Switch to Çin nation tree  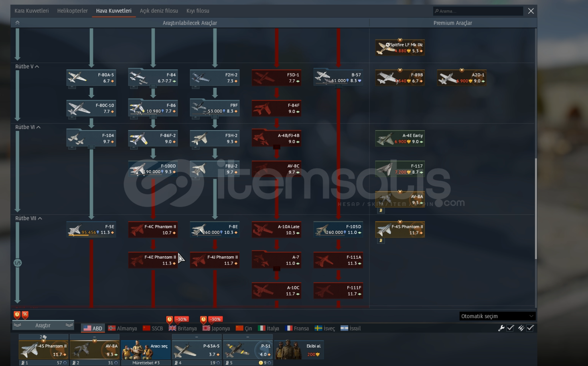[244, 328]
